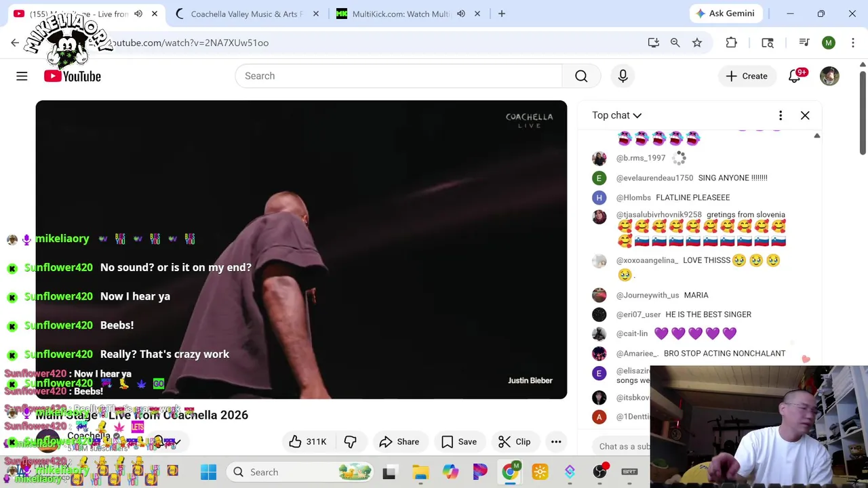Open Task View on the taskbar

click(x=389, y=472)
